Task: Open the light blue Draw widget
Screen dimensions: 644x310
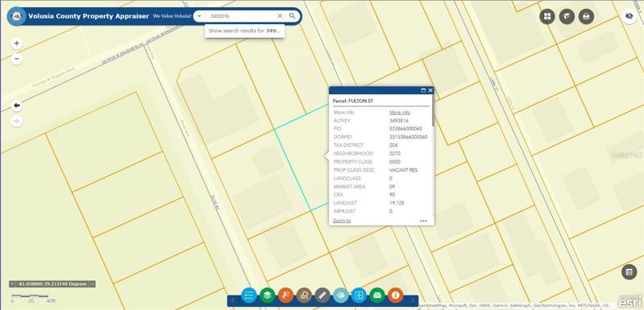Action: coord(340,295)
